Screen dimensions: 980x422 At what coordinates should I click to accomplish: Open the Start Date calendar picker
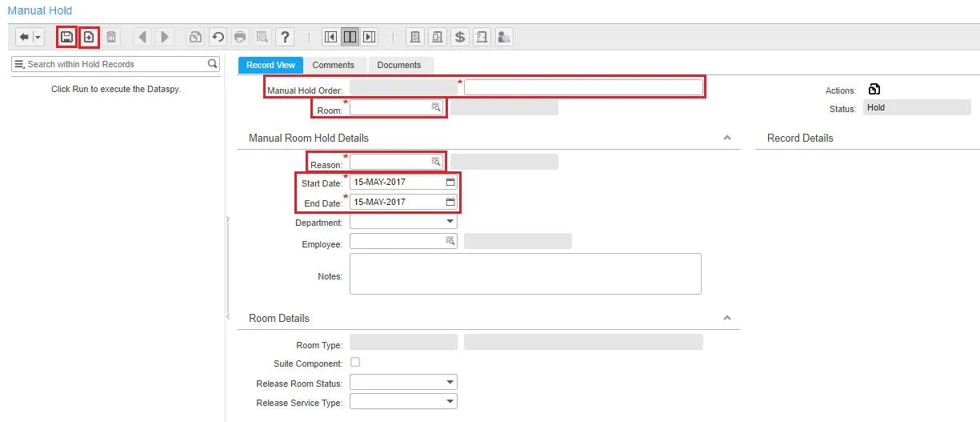click(450, 182)
